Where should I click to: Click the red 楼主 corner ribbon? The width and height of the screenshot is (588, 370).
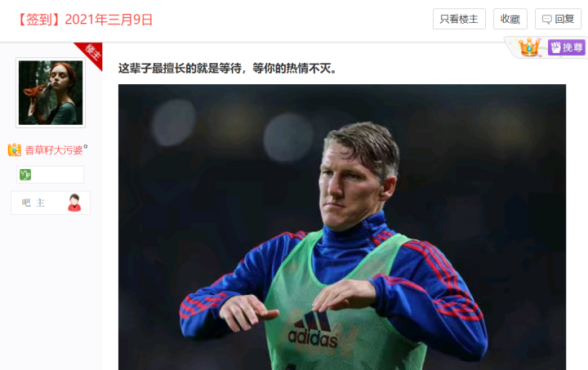coord(90,54)
